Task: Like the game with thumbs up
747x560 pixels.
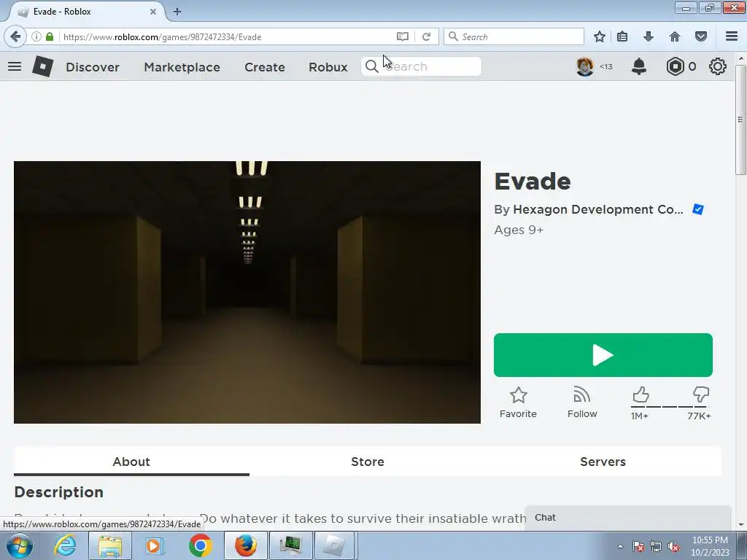Action: click(x=640, y=395)
